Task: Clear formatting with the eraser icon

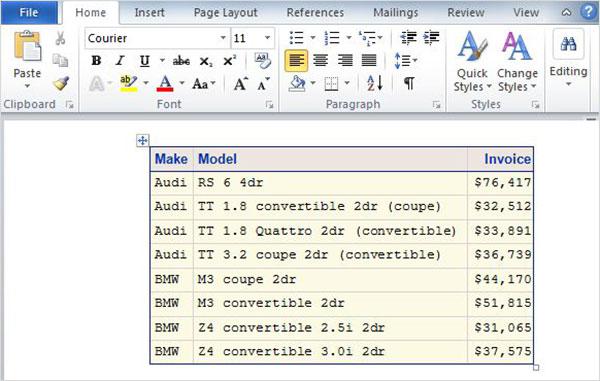Action: 262,60
